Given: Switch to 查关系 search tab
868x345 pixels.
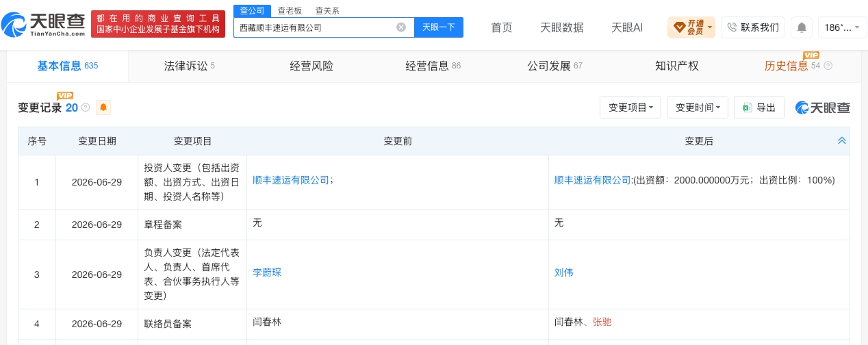Looking at the screenshot, I should (327, 10).
